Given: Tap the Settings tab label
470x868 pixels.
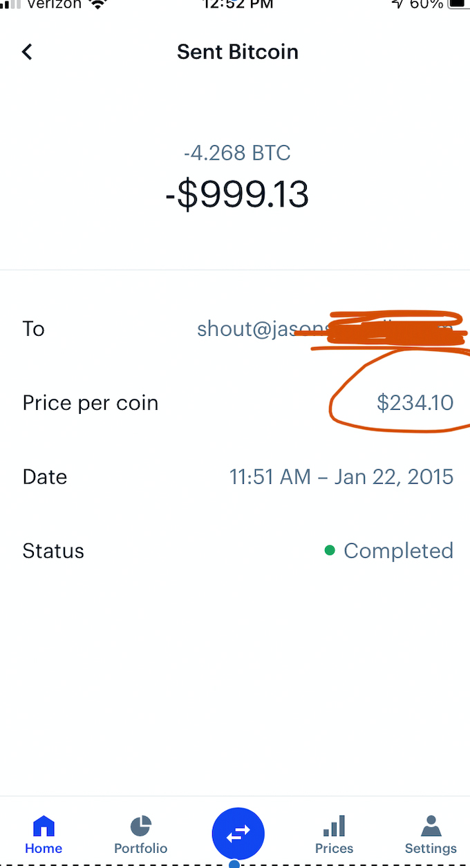Looking at the screenshot, I should tap(431, 849).
